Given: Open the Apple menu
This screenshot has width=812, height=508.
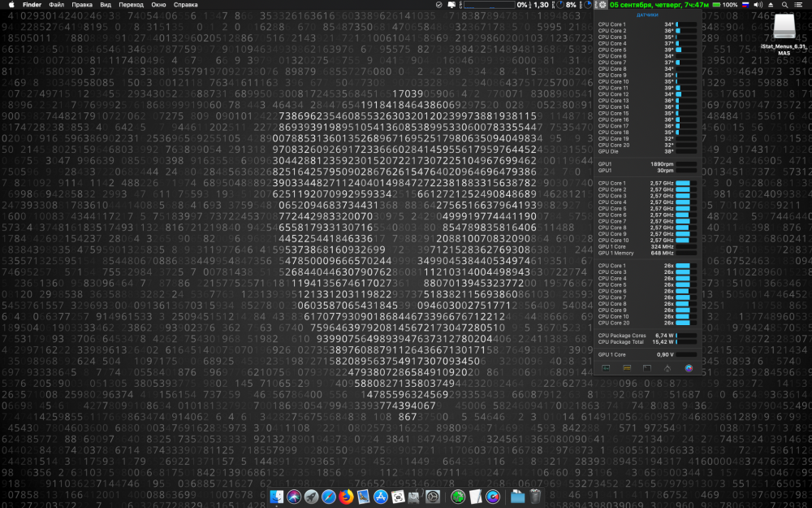Looking at the screenshot, I should pos(11,5).
